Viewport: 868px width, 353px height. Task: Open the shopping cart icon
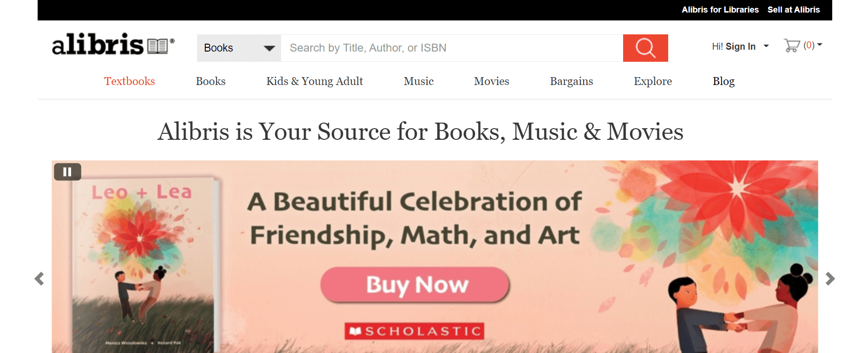[x=792, y=46]
